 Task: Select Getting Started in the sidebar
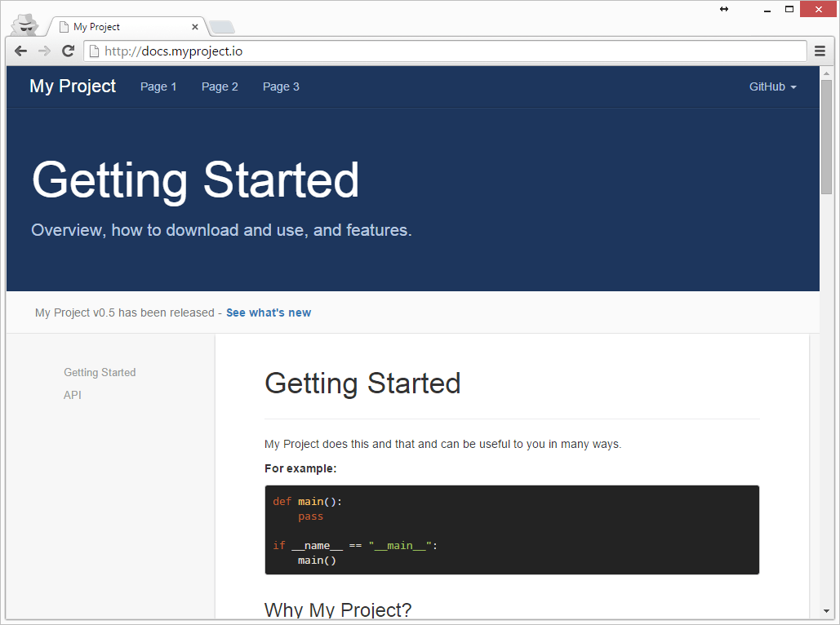(x=100, y=372)
